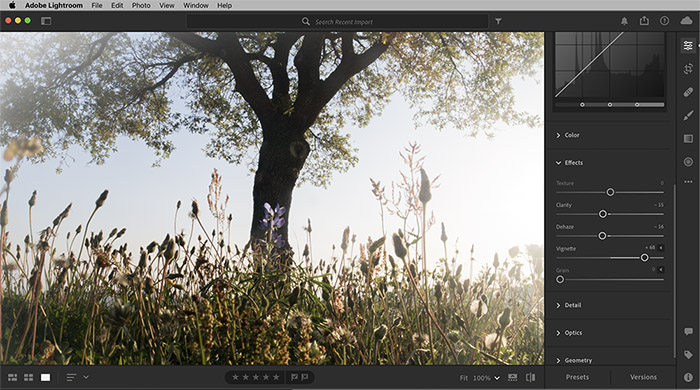Click the Clarity slider handle
Image resolution: width=700 pixels, height=390 pixels.
(x=603, y=214)
